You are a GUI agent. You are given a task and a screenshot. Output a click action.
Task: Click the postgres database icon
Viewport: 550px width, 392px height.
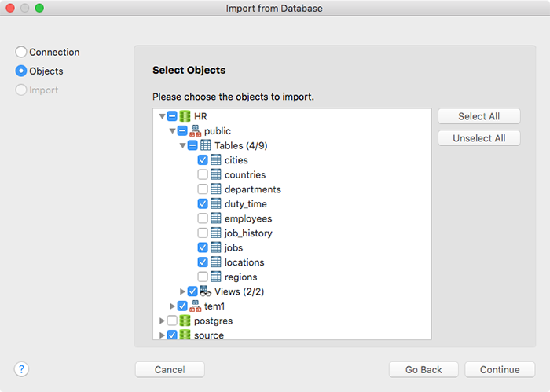coord(185,321)
